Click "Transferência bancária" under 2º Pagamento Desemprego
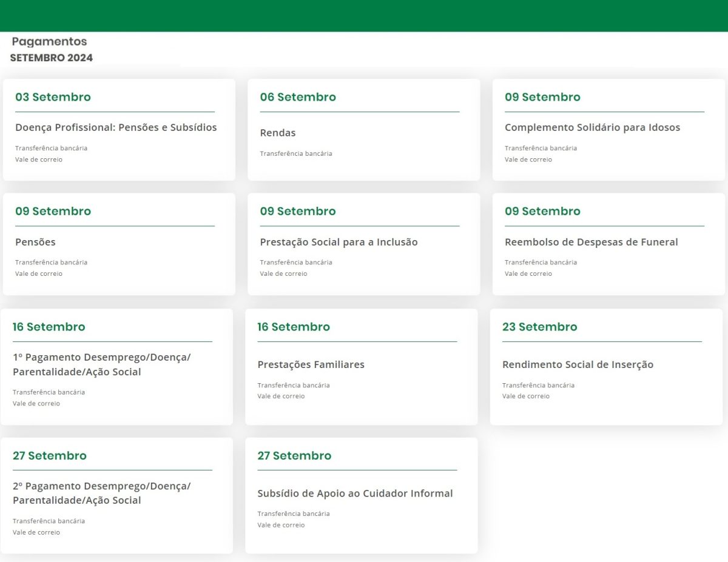This screenshot has height=562, width=728. [x=49, y=521]
